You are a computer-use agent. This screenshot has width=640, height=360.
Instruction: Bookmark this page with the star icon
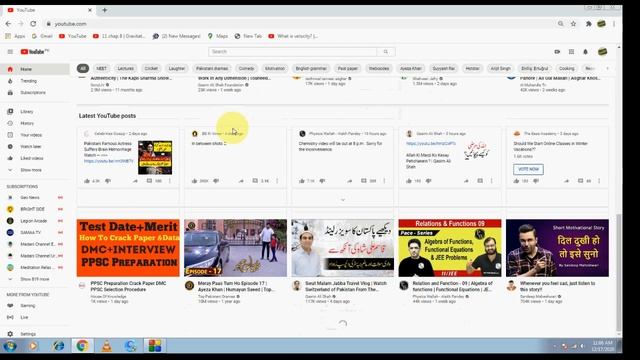(x=573, y=24)
